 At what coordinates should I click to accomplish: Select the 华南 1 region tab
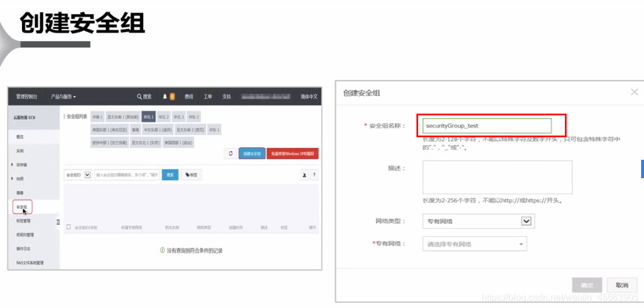98,117
